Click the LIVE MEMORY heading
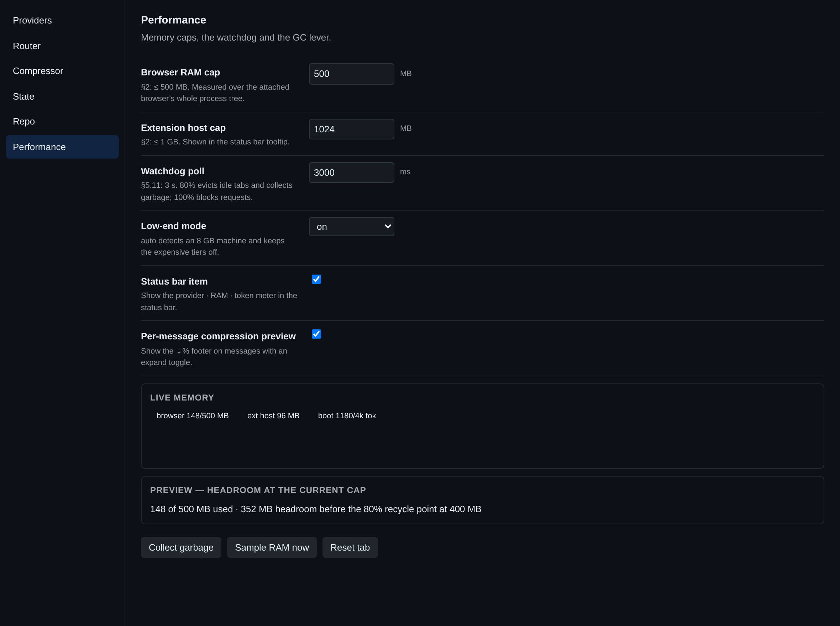The width and height of the screenshot is (840, 626). pyautogui.click(x=182, y=398)
